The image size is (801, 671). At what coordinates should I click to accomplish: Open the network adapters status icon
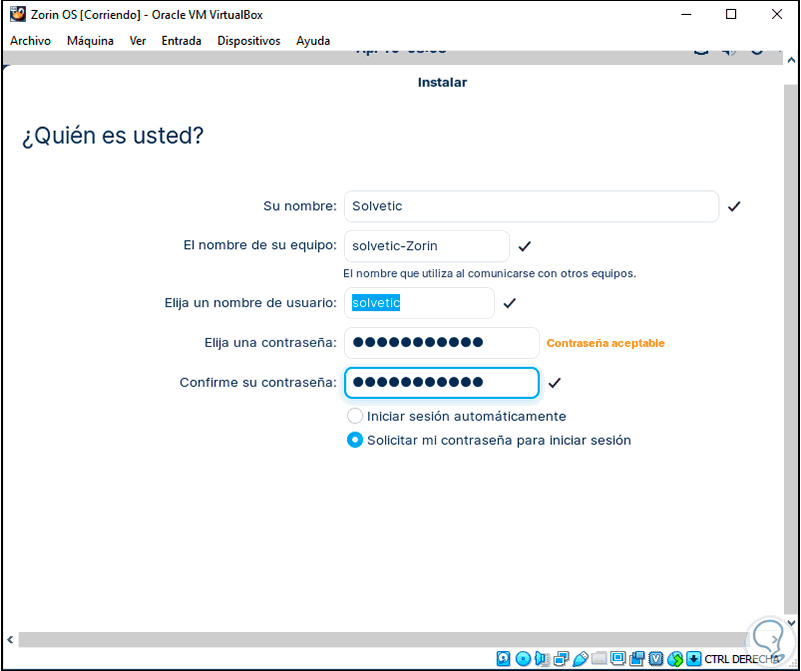click(x=561, y=659)
